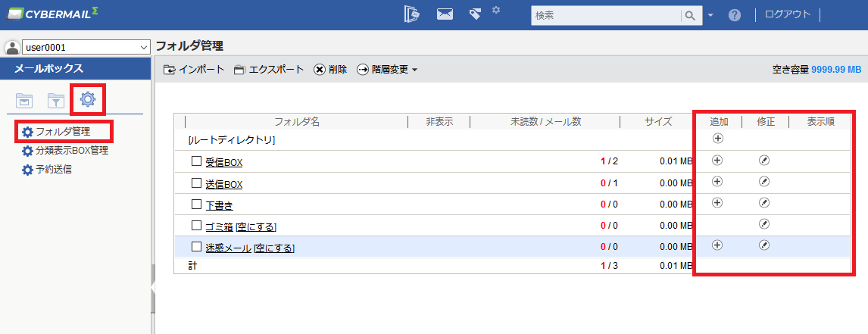Screen dimensions: 868x334
Task: Open the small gear settings icon in header
Action: point(496,9)
